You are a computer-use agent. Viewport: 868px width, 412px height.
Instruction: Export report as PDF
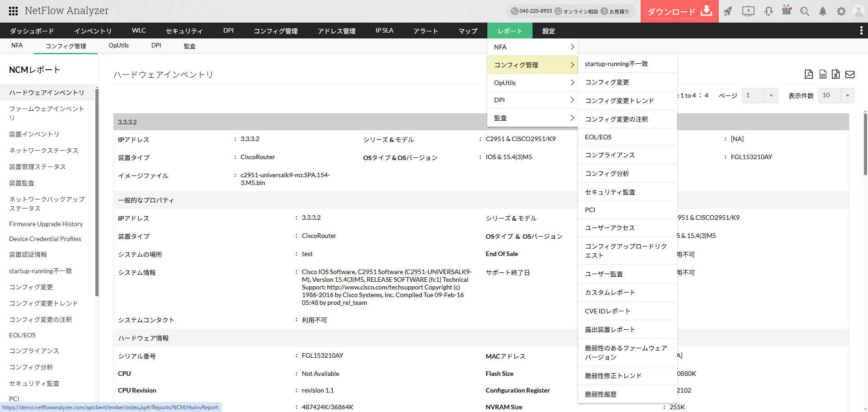coord(809,75)
